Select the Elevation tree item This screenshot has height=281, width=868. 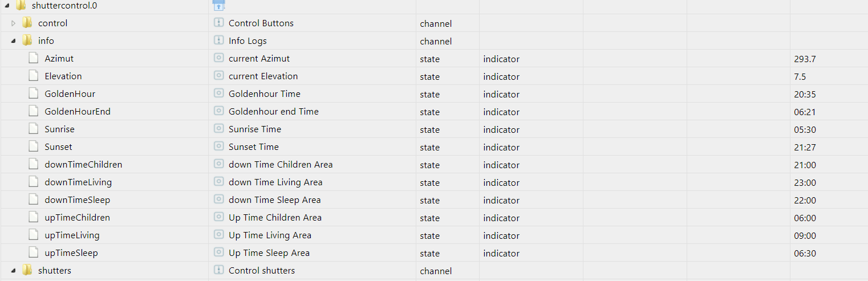tap(63, 76)
